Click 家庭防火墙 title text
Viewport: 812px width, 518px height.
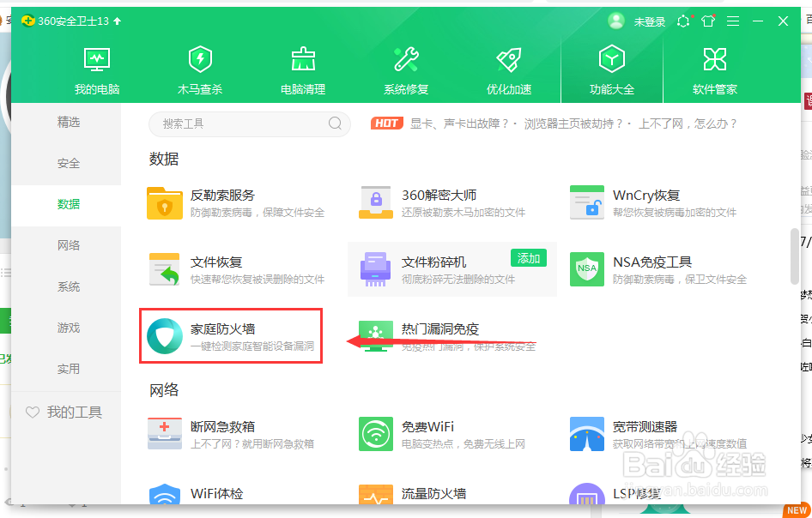pos(222,329)
